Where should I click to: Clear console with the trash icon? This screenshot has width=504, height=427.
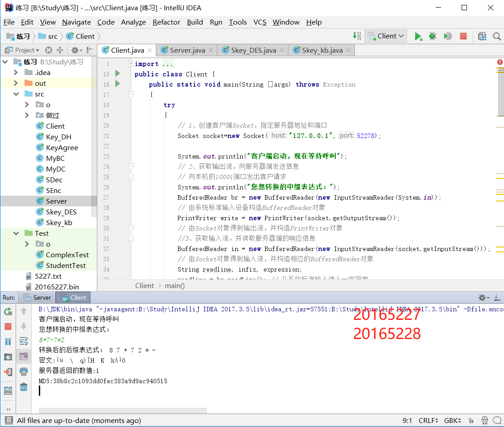pos(24,386)
